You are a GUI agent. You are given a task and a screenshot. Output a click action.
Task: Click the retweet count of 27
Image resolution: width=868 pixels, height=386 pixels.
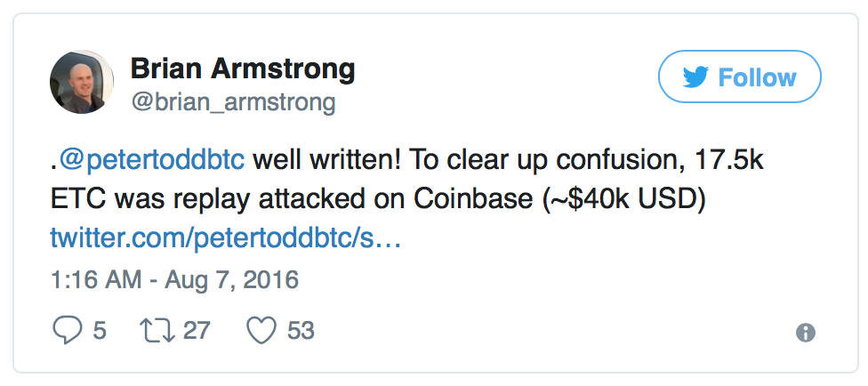(197, 331)
